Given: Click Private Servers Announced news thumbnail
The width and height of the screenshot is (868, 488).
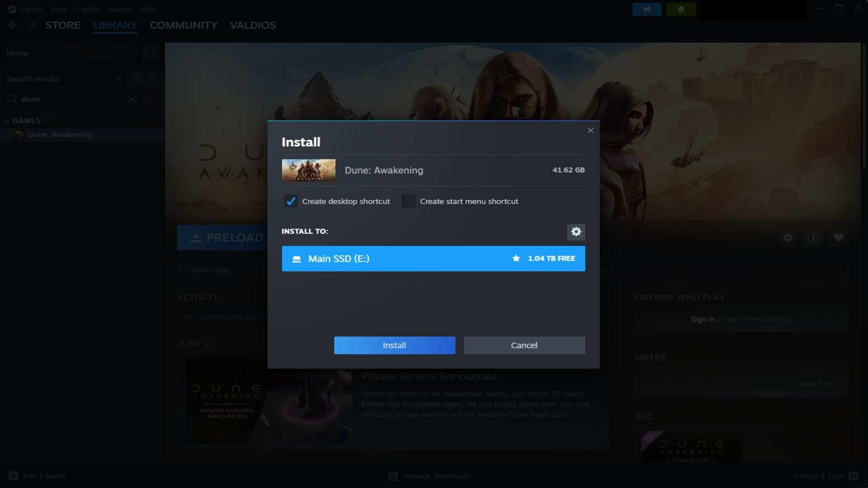Looking at the screenshot, I should pos(269,401).
